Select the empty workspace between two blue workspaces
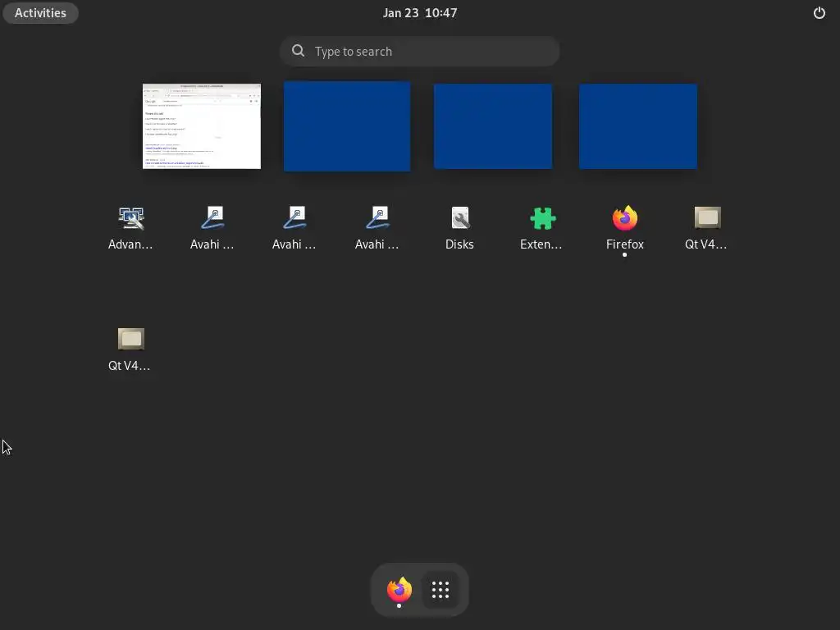Image resolution: width=840 pixels, height=630 pixels. pos(493,126)
